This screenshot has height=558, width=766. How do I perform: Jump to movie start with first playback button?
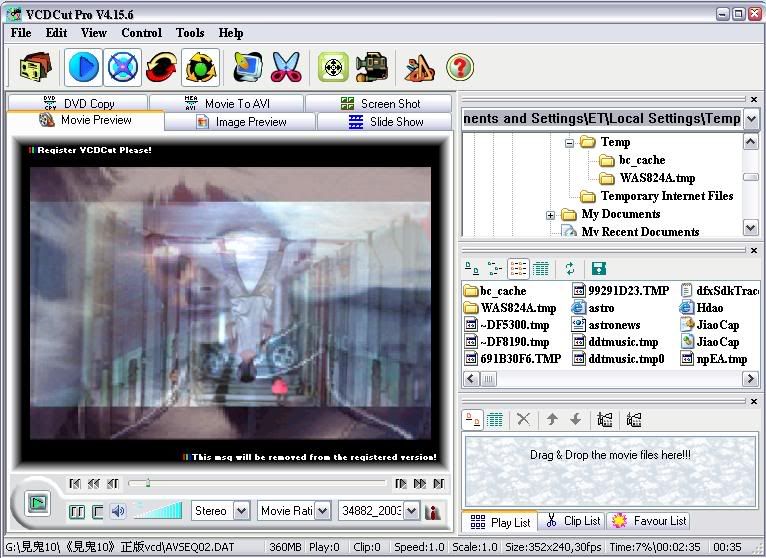click(75, 484)
